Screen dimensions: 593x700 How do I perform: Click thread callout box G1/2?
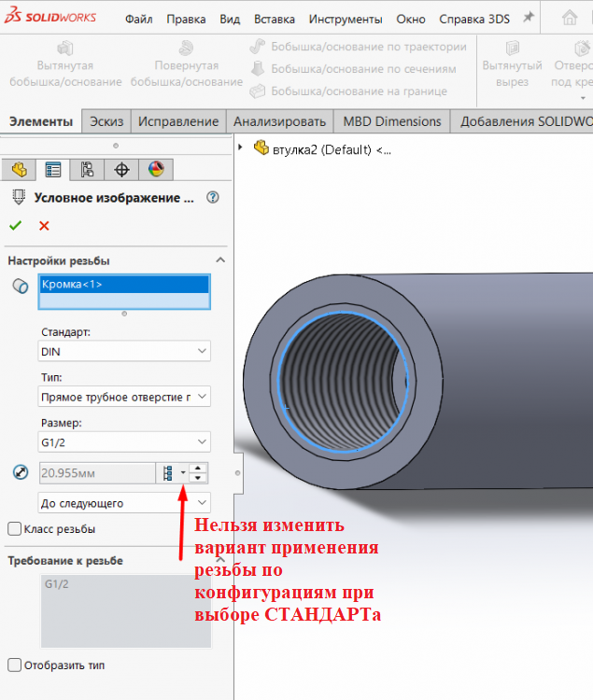126,610
